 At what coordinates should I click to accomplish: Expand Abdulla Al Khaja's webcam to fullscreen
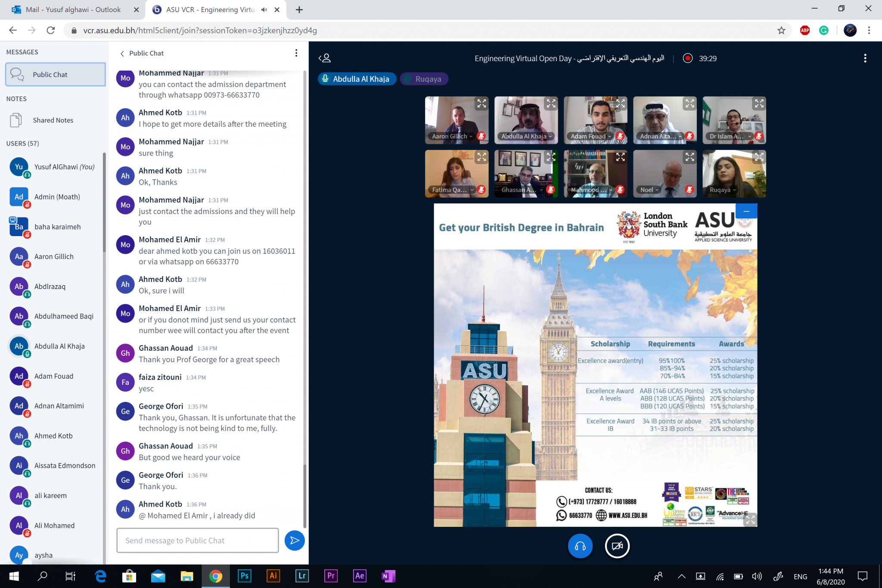pyautogui.click(x=551, y=103)
